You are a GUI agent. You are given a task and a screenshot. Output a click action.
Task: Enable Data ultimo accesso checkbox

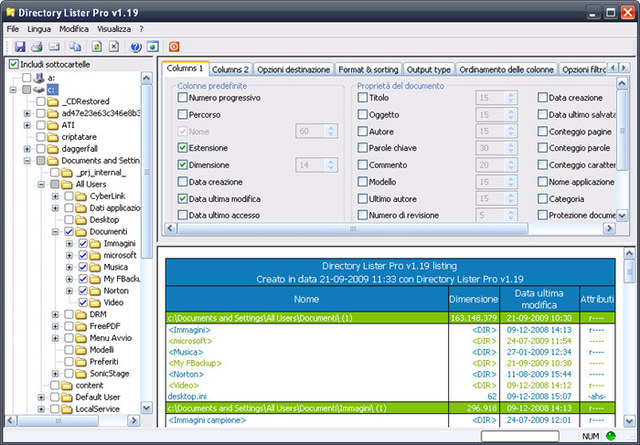(x=182, y=215)
